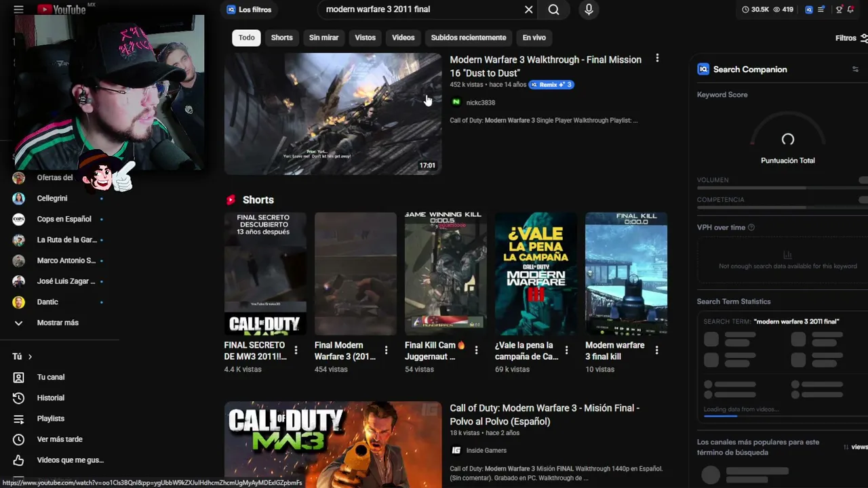Open the vidIQ extension icon in the top bar
Image resolution: width=868 pixels, height=488 pixels.
click(x=809, y=9)
